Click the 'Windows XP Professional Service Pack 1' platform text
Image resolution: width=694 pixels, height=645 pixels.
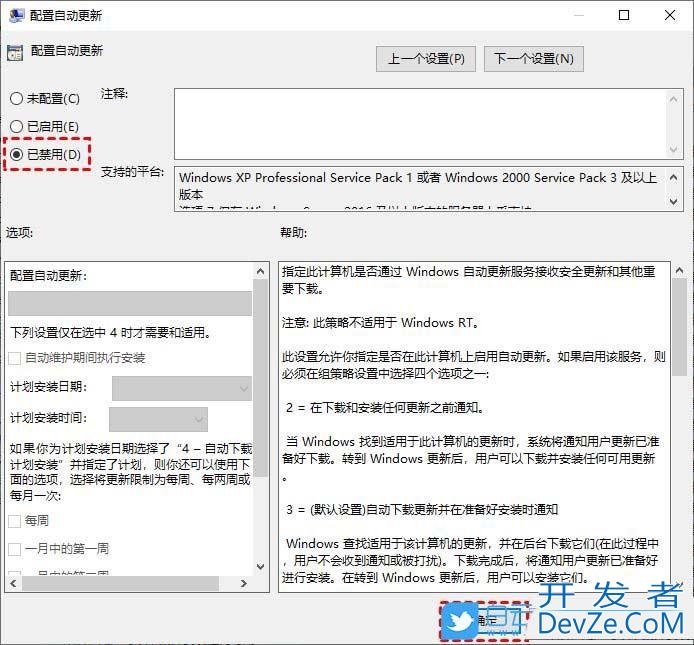point(296,178)
